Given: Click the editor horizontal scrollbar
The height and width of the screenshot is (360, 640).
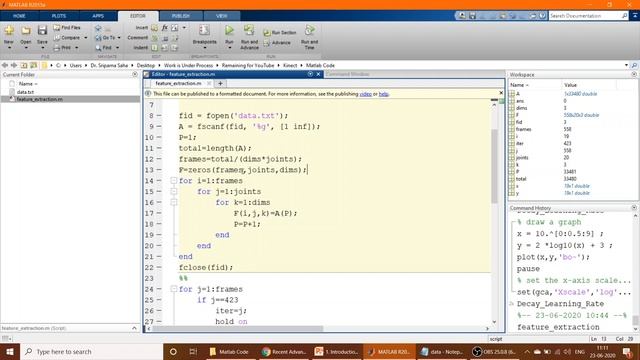Looking at the screenshot, I should [238, 328].
